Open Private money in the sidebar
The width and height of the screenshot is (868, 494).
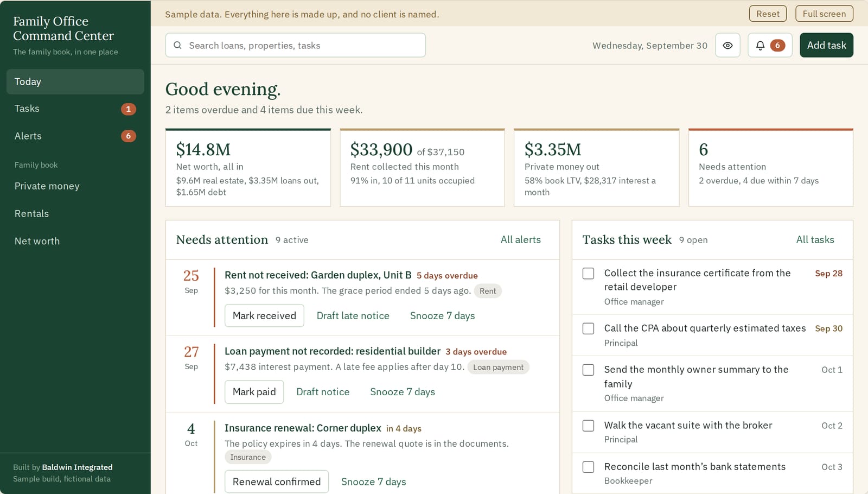(x=75, y=186)
